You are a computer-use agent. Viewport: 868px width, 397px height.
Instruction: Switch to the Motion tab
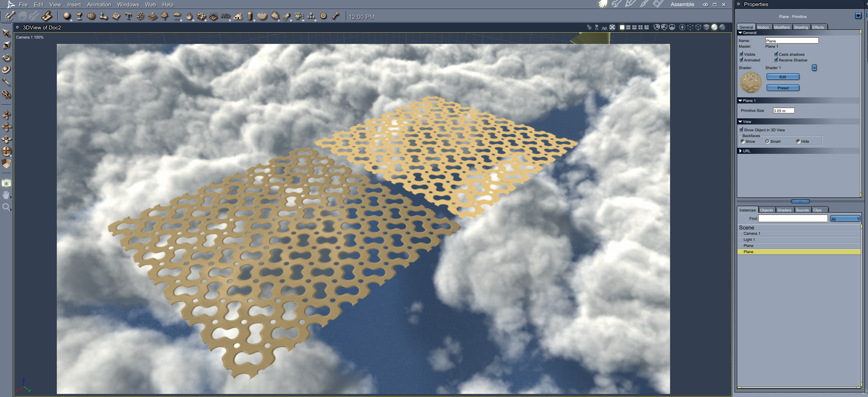(763, 27)
